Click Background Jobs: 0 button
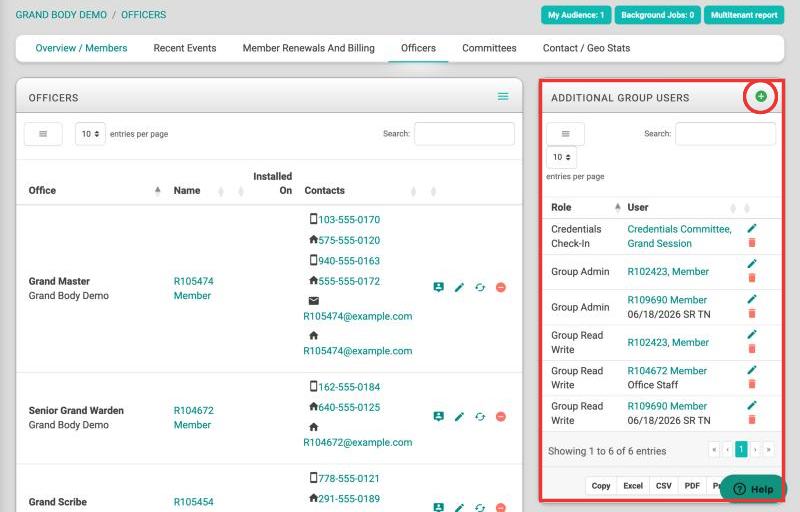The width and height of the screenshot is (800, 512). pos(658,15)
